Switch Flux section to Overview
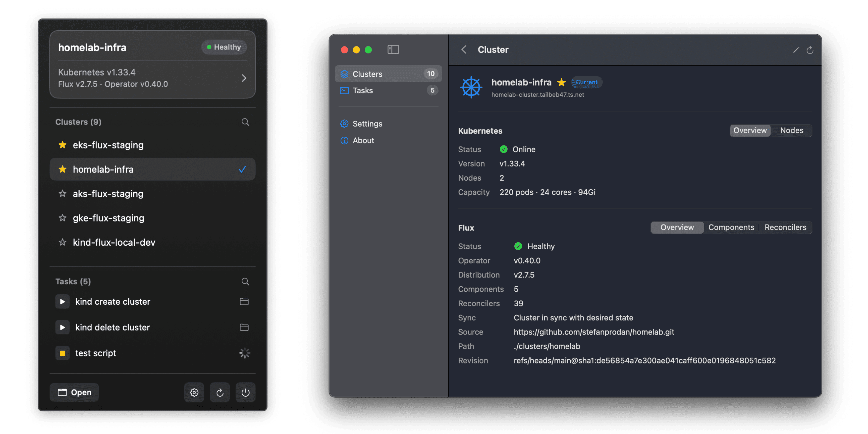The width and height of the screenshot is (868, 434). pyautogui.click(x=677, y=228)
